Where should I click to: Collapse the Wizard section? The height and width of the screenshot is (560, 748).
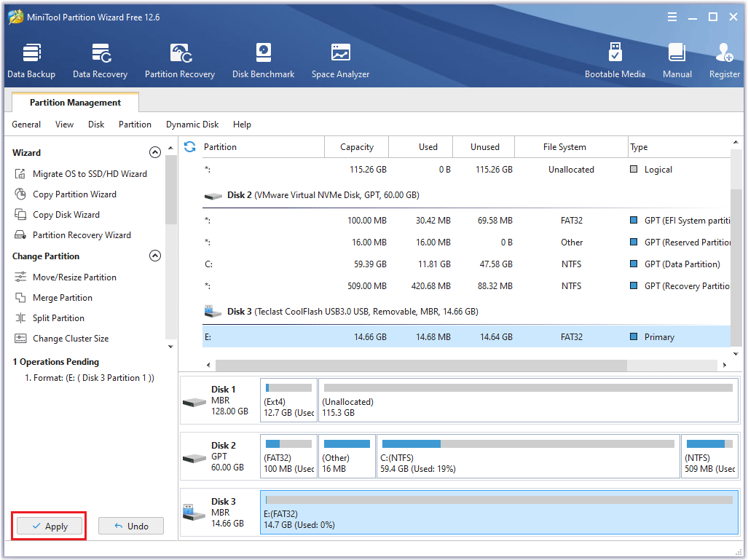(154, 153)
